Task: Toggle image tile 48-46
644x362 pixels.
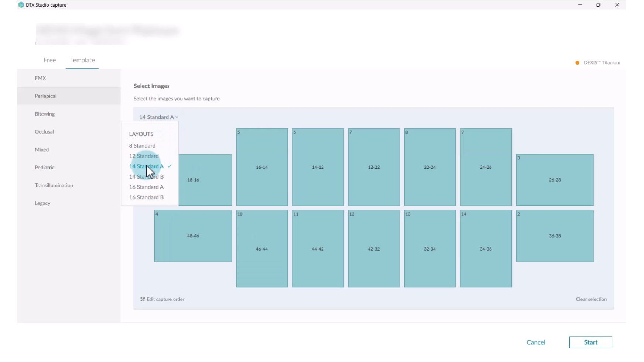Action: (193, 236)
